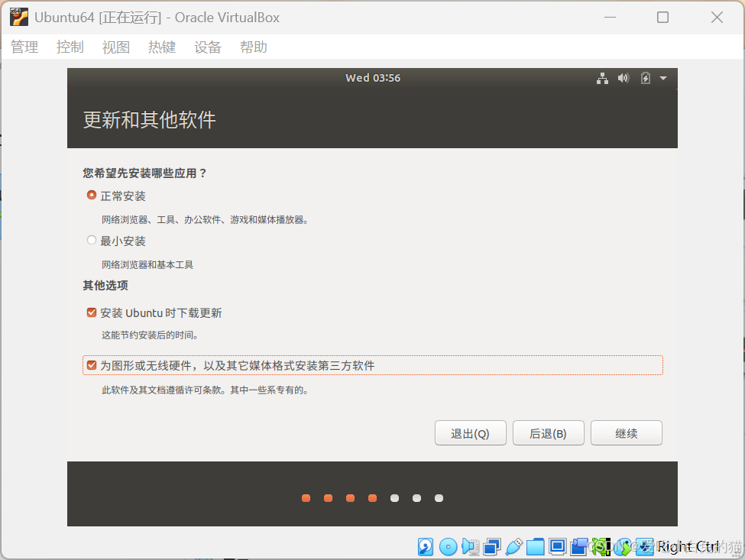Maximize the VirtualBox window

(662, 17)
